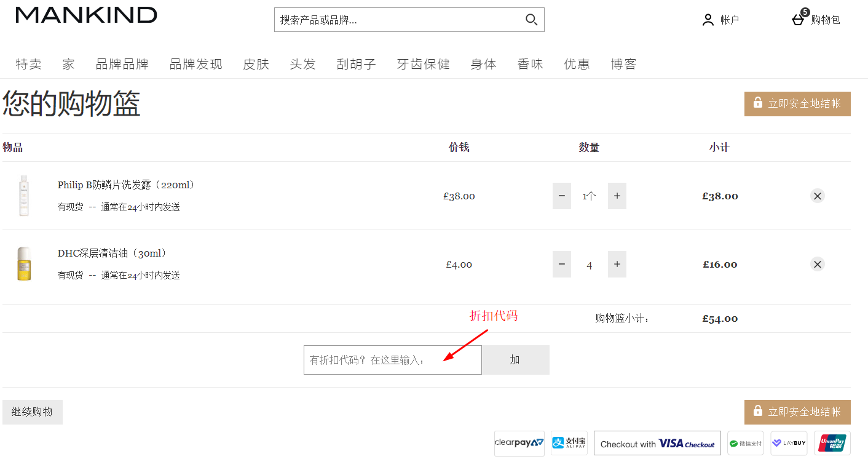Click the DHC quantity value 4

pos(590,265)
